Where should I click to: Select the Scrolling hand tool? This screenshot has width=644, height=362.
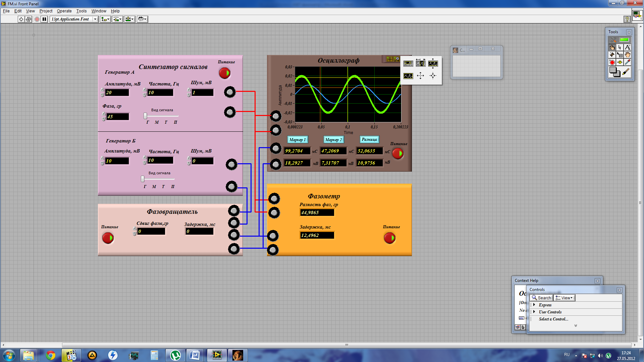coord(628,55)
